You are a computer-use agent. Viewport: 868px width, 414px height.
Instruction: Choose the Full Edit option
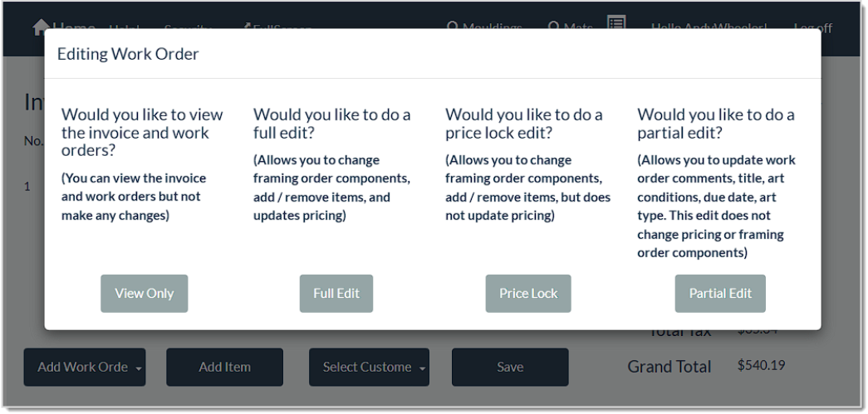(336, 294)
